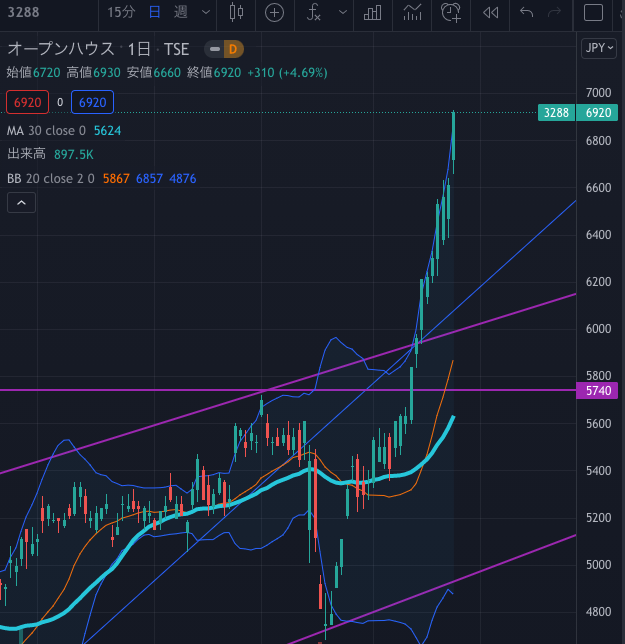The image size is (625, 644).
Task: Click the 終値6920 closing value
Action: coord(214,73)
